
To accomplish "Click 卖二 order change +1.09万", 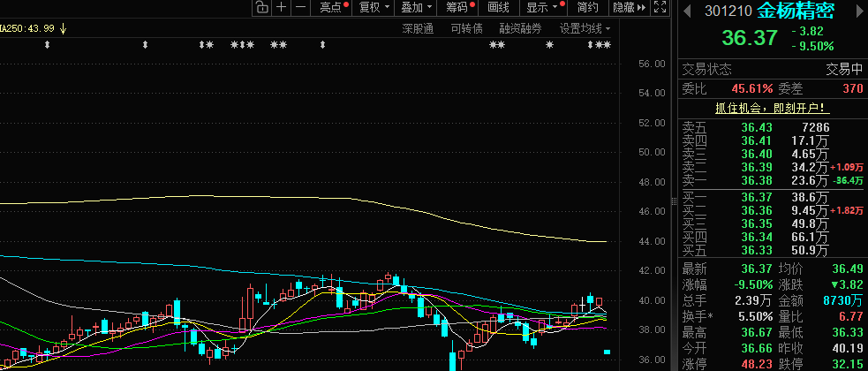I will 847,167.
